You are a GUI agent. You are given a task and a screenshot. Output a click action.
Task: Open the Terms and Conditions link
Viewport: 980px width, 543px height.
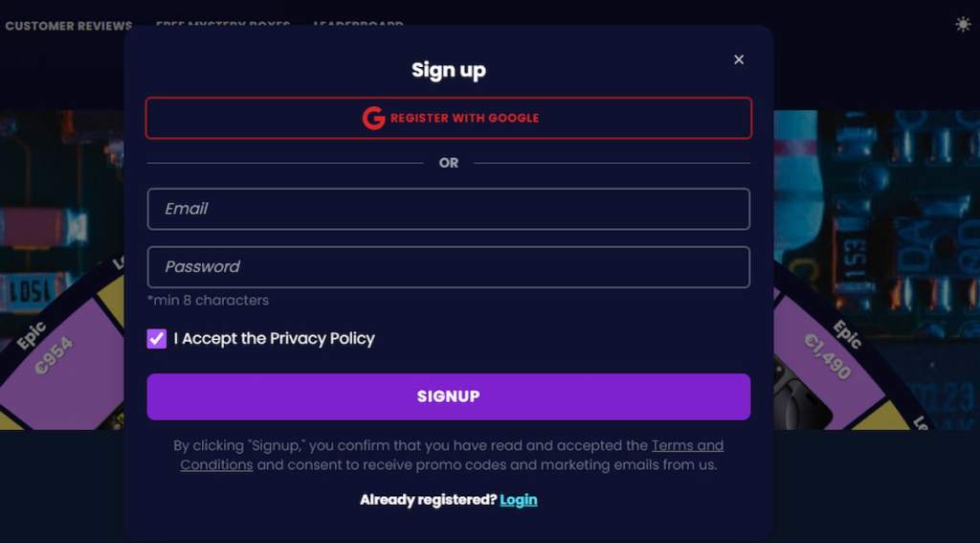(686, 446)
